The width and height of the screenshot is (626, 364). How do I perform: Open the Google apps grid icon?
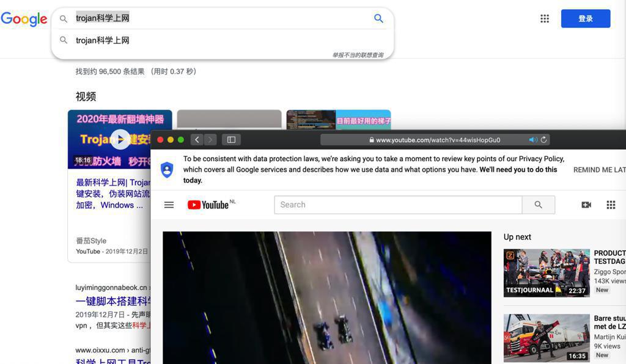[x=545, y=18]
